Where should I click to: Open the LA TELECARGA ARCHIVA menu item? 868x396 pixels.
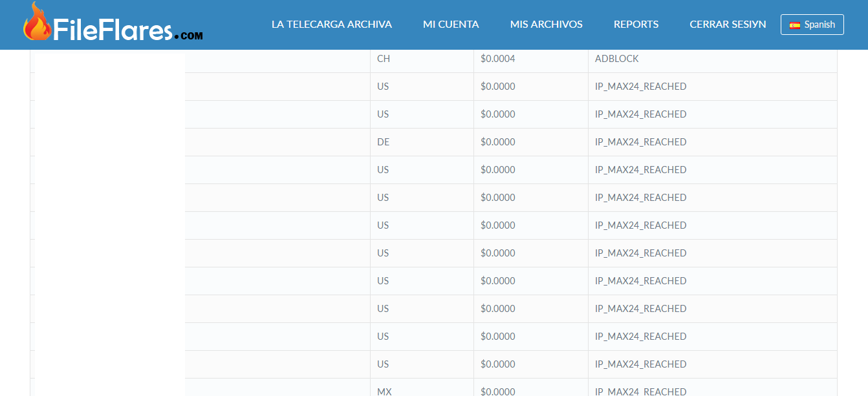[332, 25]
